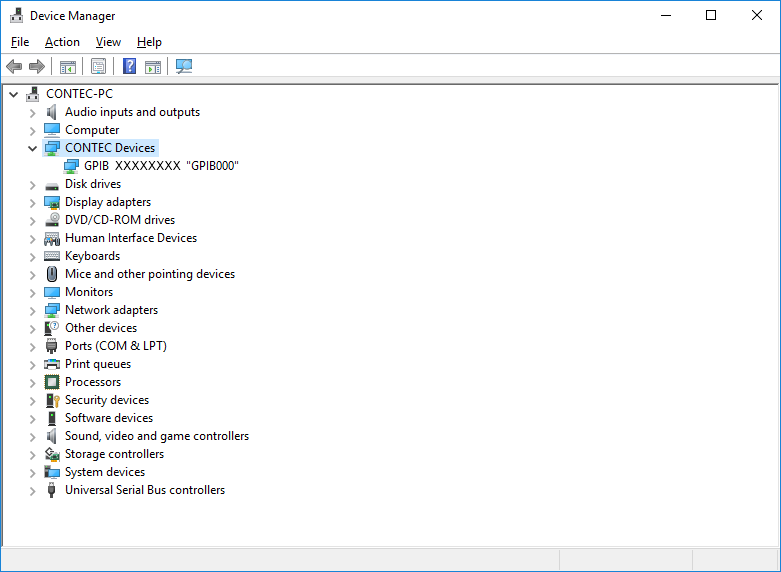
Task: Click the Audio inputs and outputs speaker icon
Action: tap(51, 112)
